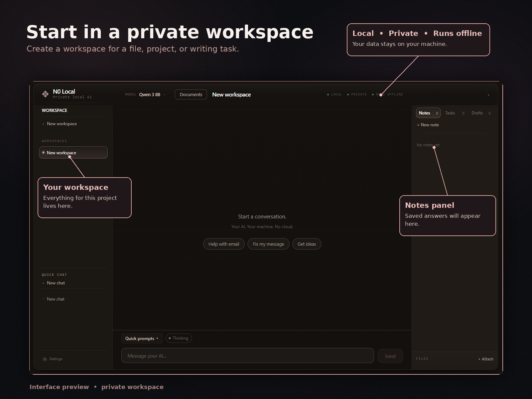
Task: Click the Private local AI subtitle
Action: coord(72,97)
